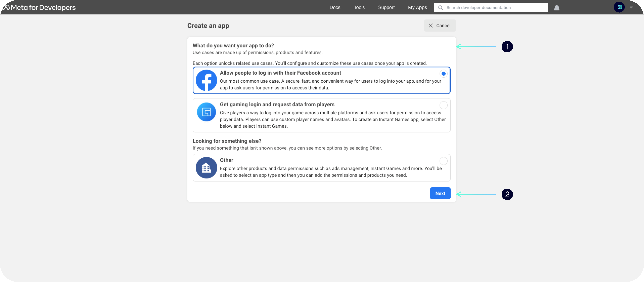Click the Next button
644x282 pixels.
pos(440,193)
